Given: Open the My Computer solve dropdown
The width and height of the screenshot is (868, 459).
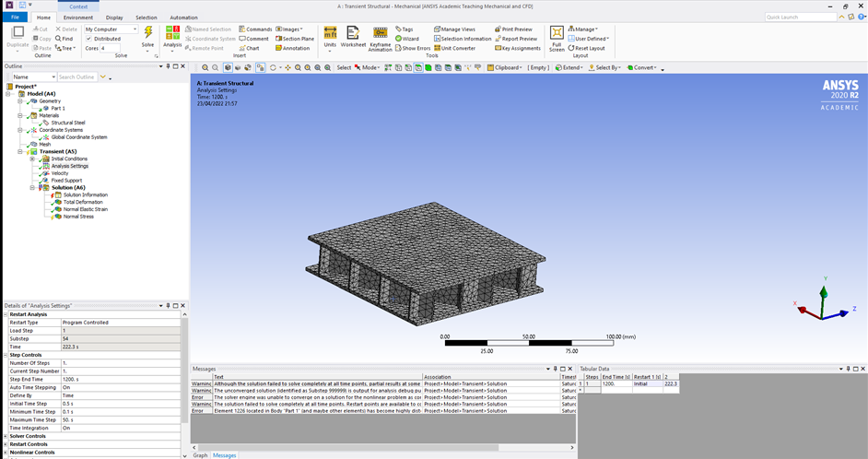Looking at the screenshot, I should pos(111,29).
